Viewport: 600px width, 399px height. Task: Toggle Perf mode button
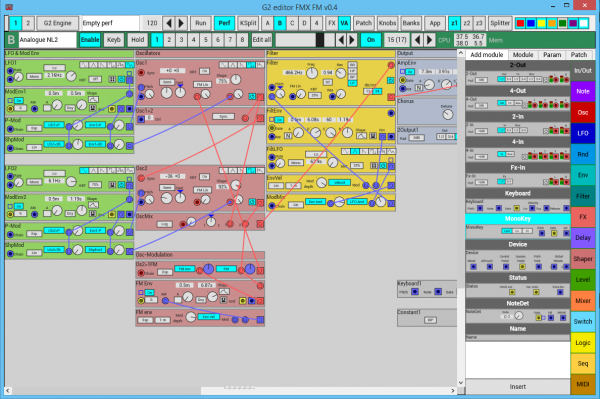point(224,23)
